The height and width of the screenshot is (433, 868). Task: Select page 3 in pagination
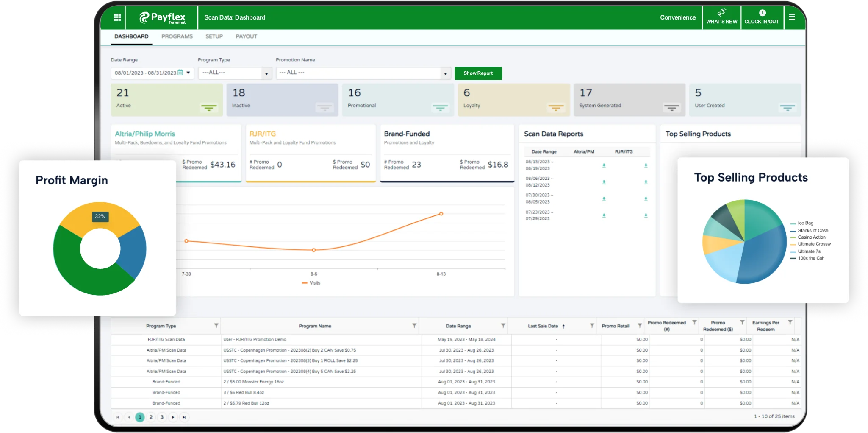[x=162, y=417]
